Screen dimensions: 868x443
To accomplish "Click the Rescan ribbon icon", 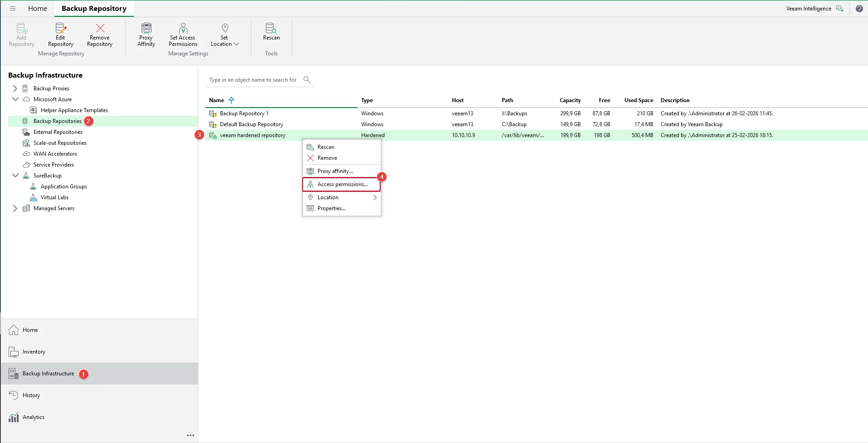I will click(x=271, y=28).
